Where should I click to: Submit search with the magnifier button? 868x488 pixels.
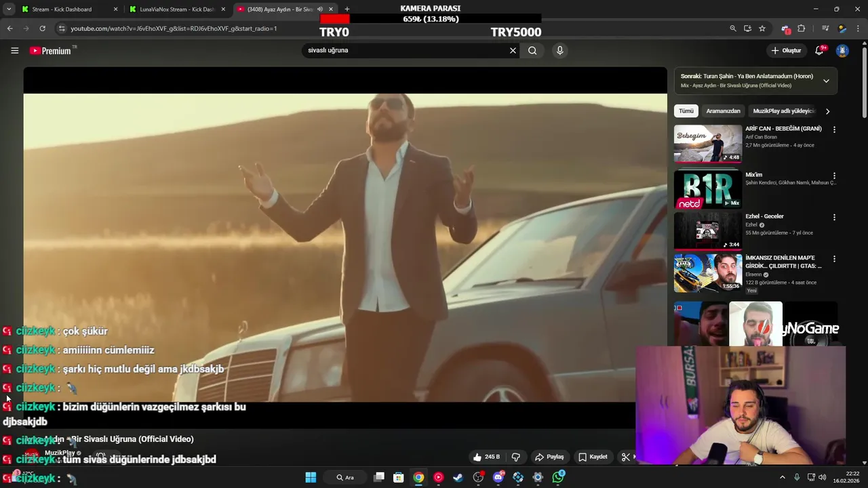tap(532, 50)
